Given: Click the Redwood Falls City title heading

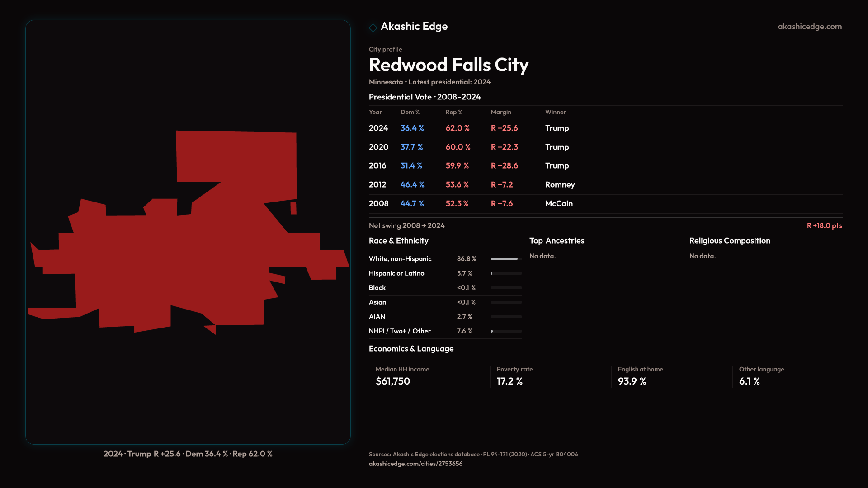Looking at the screenshot, I should click(448, 65).
